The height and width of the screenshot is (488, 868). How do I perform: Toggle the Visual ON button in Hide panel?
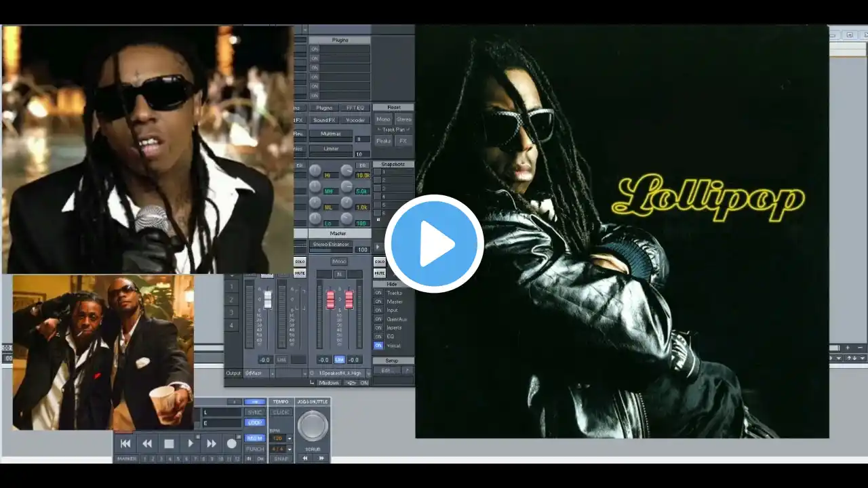click(x=378, y=346)
